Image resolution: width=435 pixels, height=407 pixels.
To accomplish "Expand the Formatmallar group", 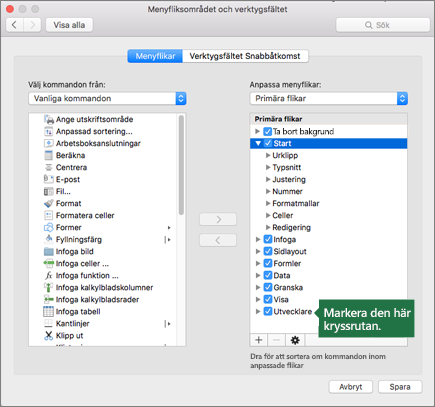I will [x=268, y=203].
